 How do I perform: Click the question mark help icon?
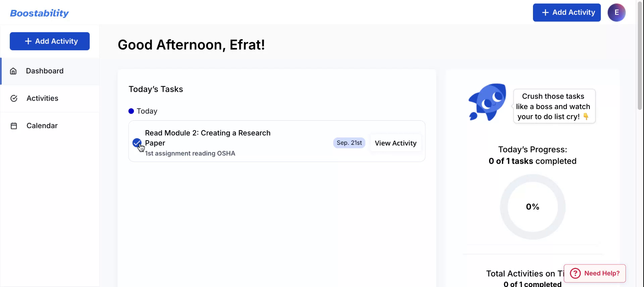point(575,274)
